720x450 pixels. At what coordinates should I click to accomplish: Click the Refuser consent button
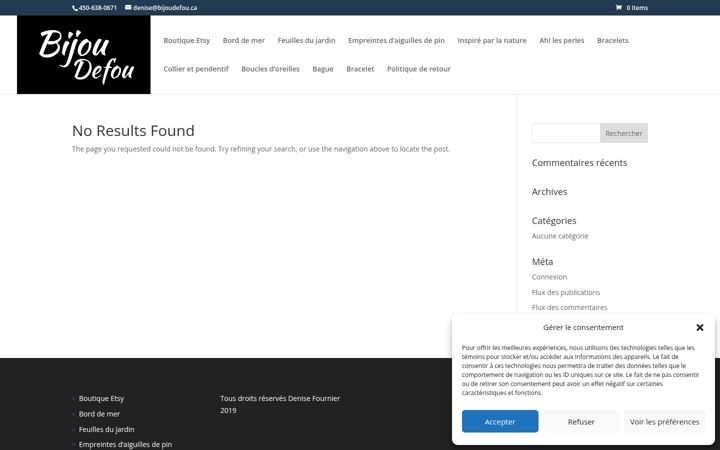click(x=581, y=422)
